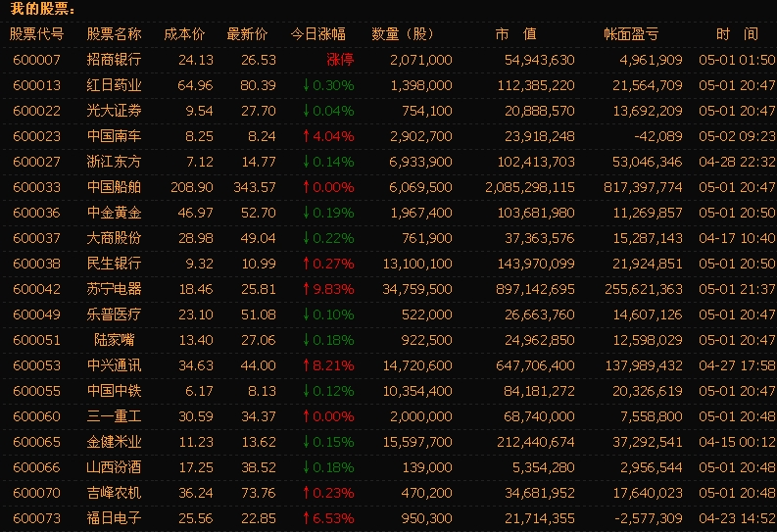The height and width of the screenshot is (532, 777).
Task: Open stock code 600007
Action: click(x=36, y=60)
